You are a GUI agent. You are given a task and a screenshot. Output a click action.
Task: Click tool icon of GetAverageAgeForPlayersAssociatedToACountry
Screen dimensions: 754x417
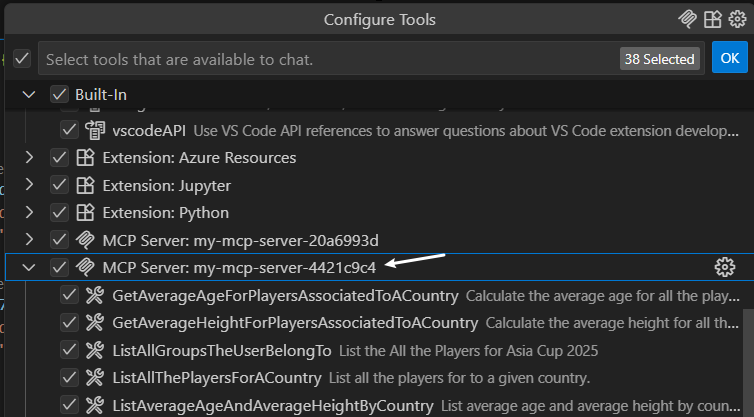coord(95,295)
